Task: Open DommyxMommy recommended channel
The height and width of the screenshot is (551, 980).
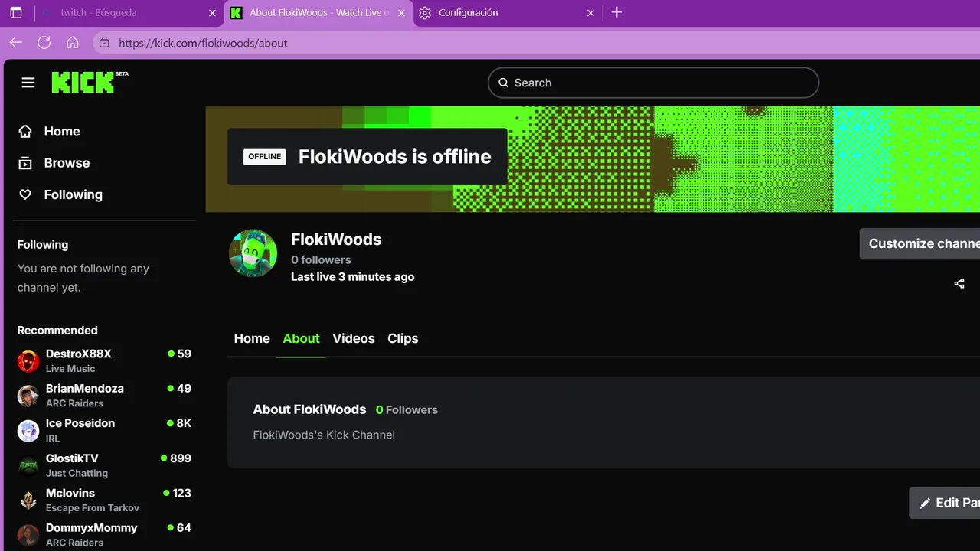Action: tap(104, 535)
